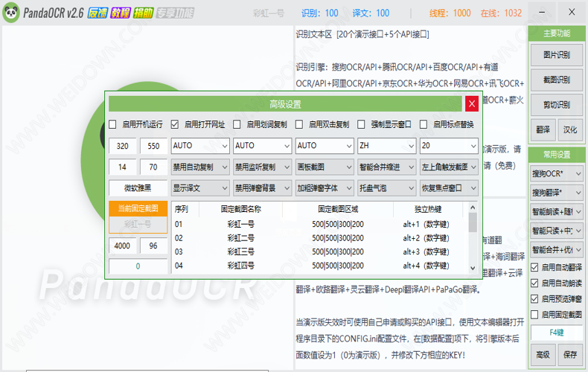This screenshot has width=588, height=372.
Task: Click field with value 14
Action: click(122, 167)
